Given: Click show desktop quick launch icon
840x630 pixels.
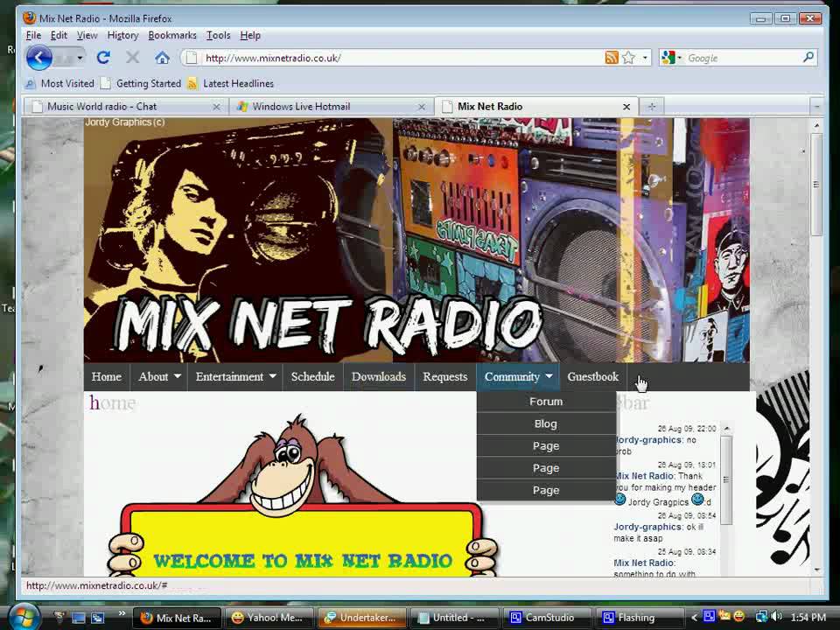Looking at the screenshot, I should (78, 618).
